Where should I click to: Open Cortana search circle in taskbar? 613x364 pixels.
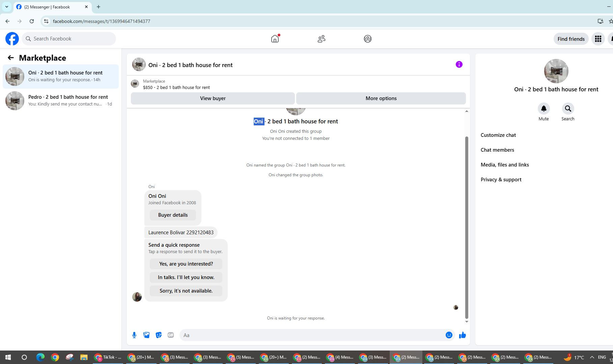click(x=24, y=357)
